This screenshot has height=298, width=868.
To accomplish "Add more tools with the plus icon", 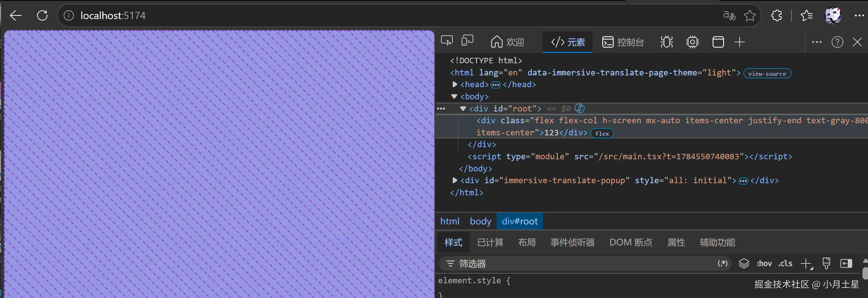I will tap(740, 42).
